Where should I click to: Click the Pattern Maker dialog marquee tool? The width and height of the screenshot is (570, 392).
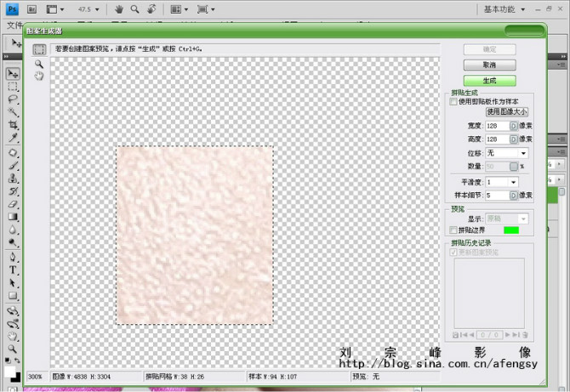pyautogui.click(x=39, y=49)
